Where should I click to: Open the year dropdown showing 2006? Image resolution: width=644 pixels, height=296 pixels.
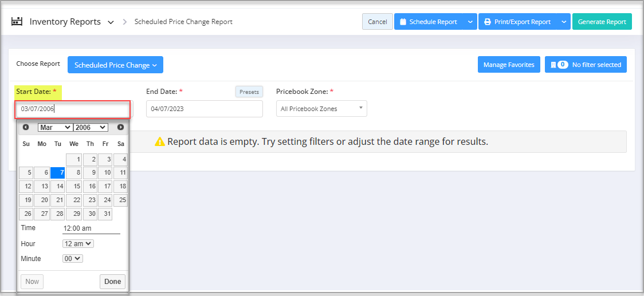(x=91, y=127)
